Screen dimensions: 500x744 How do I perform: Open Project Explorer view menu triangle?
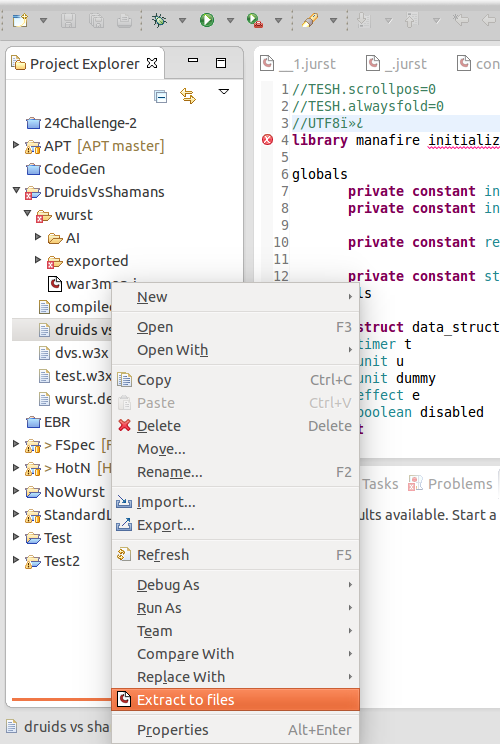click(224, 92)
